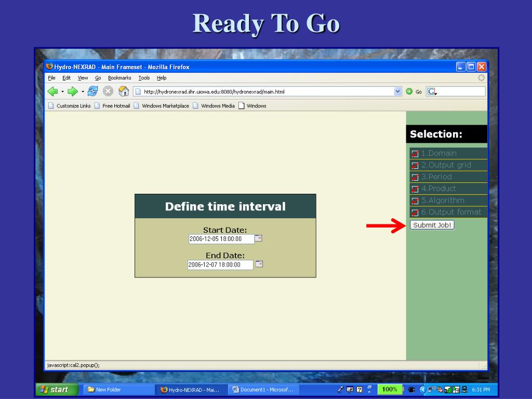Open the Help menu
Image resolution: width=532 pixels, height=399 pixels.
(162, 78)
